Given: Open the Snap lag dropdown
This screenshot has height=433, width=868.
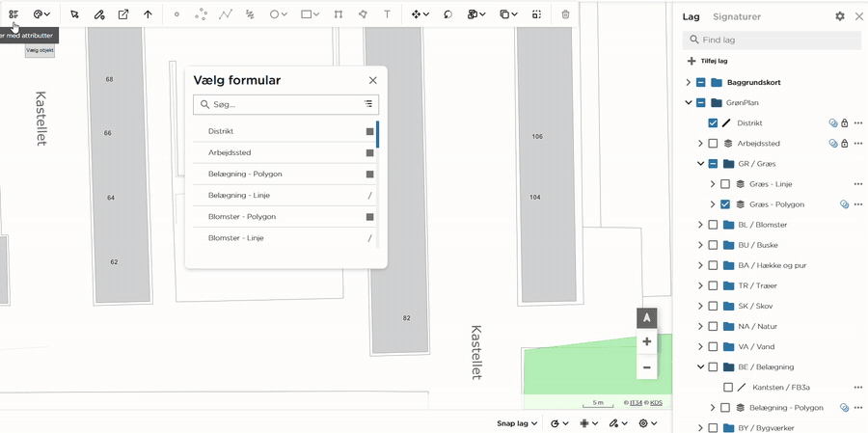Looking at the screenshot, I should click(517, 423).
